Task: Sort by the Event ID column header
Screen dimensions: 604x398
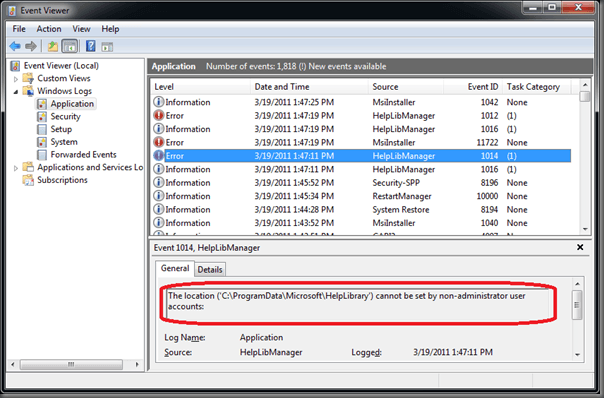Action: pyautogui.click(x=473, y=87)
